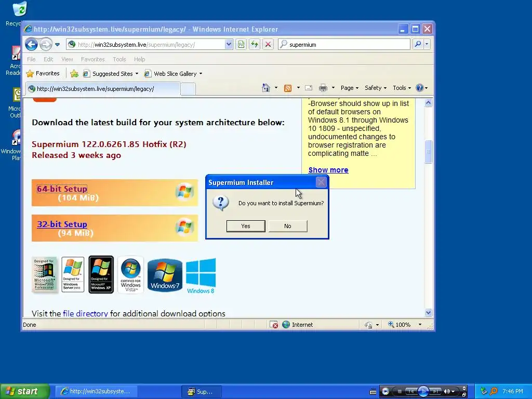Image resolution: width=532 pixels, height=399 pixels.
Task: Open the Favorites menu in menu bar
Action: point(92,59)
